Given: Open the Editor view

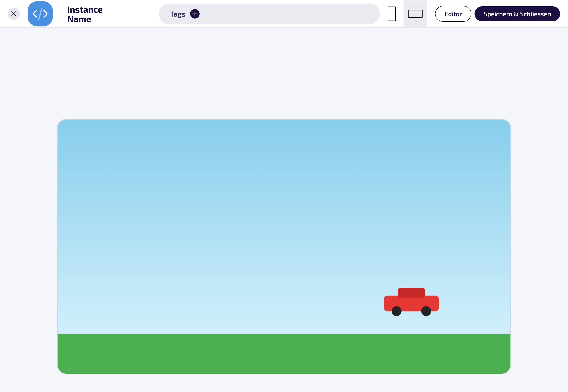Looking at the screenshot, I should pyautogui.click(x=453, y=14).
